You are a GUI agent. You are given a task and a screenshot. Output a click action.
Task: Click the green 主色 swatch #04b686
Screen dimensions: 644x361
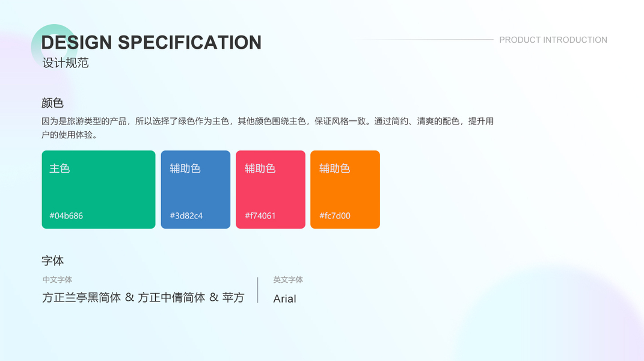[99, 190]
